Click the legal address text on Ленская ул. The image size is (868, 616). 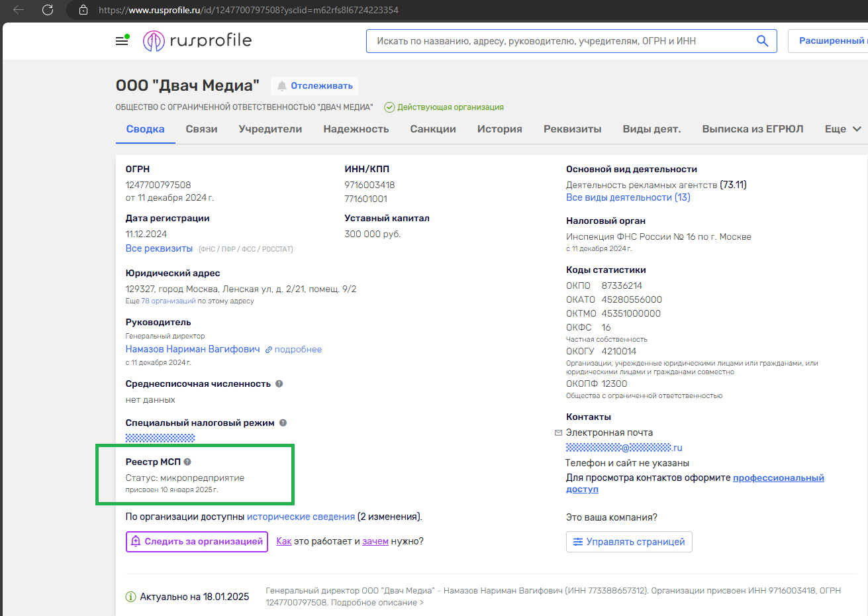point(241,289)
